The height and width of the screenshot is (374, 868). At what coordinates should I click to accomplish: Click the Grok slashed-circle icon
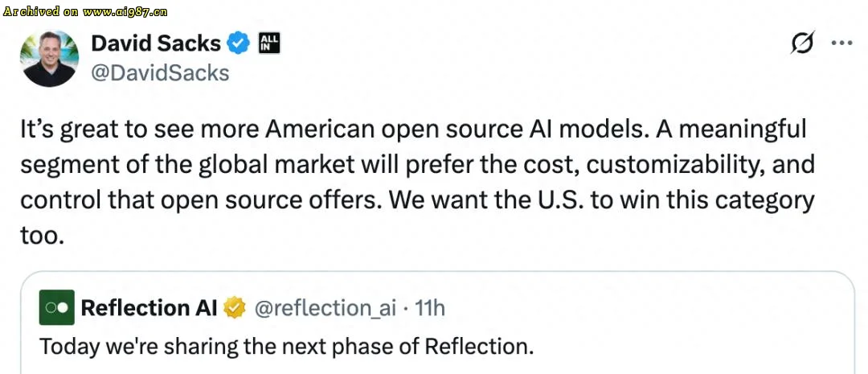[802, 43]
